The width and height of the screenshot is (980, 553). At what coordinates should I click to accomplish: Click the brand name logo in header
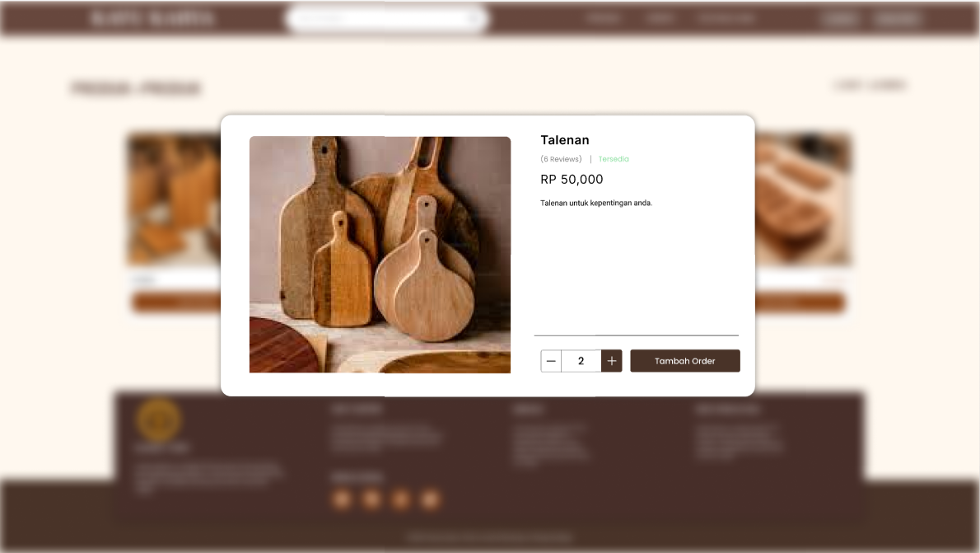pyautogui.click(x=152, y=19)
